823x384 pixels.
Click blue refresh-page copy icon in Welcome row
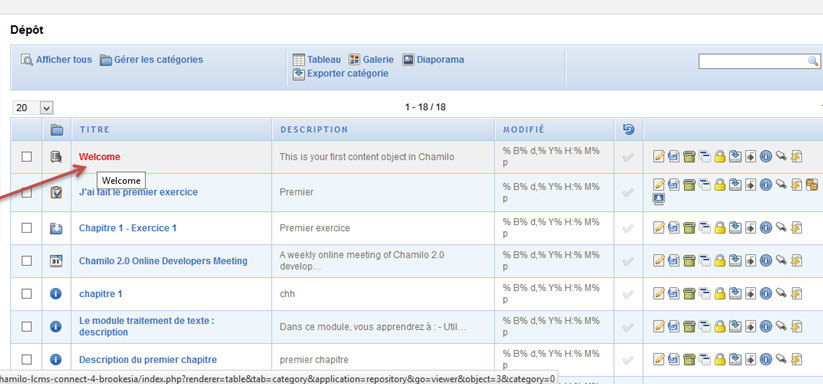pyautogui.click(x=674, y=156)
